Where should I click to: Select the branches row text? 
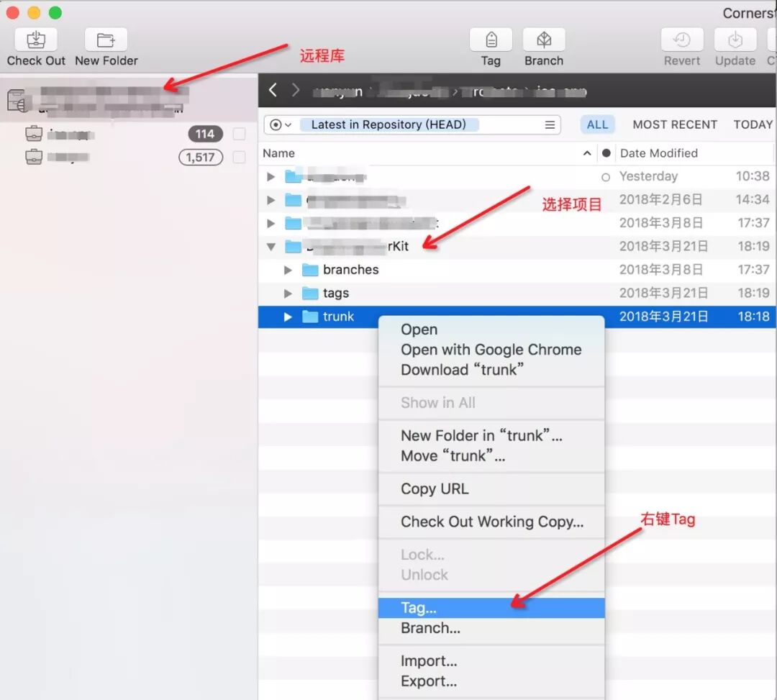(351, 270)
